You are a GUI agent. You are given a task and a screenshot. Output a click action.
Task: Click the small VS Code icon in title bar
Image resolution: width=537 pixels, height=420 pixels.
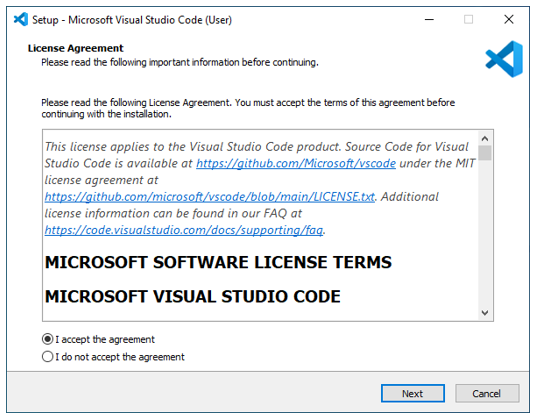(x=21, y=20)
